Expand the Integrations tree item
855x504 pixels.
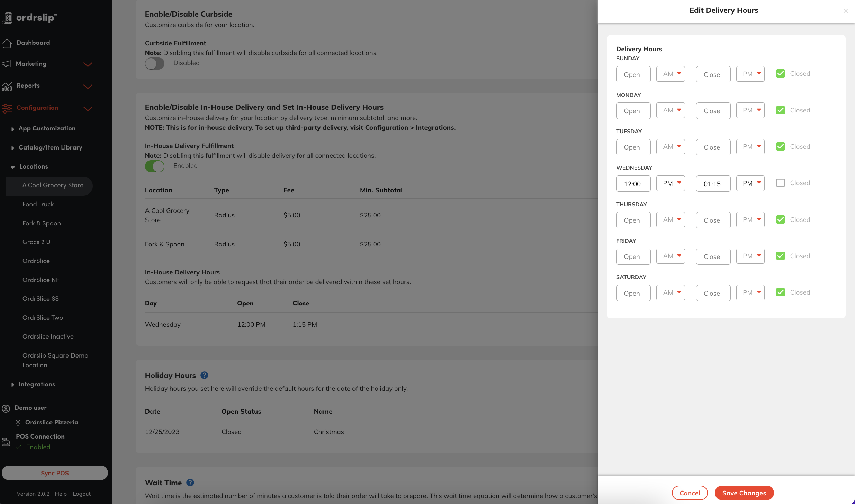[x=13, y=385]
